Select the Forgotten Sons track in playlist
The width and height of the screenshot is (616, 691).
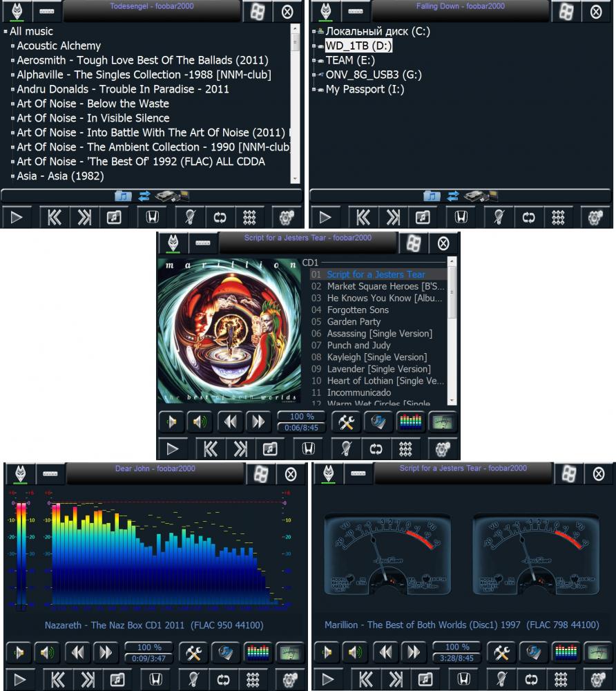[357, 310]
